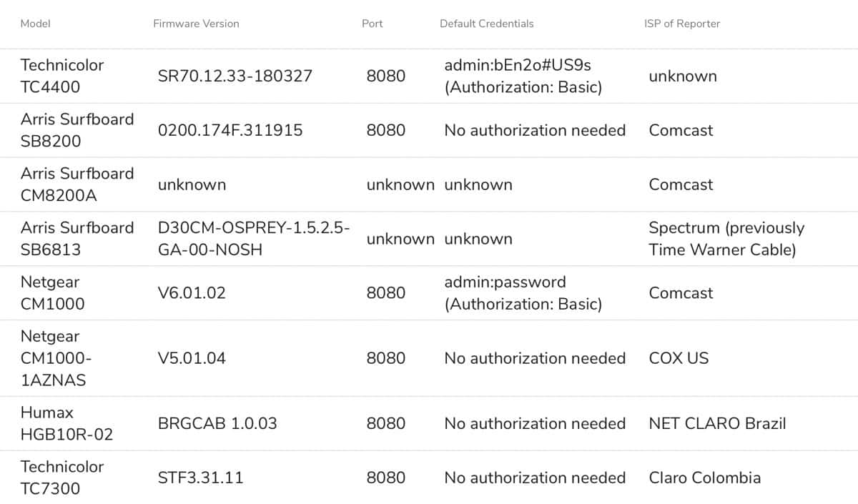Select the Arris Surfboard SB8200 row

pos(429,130)
